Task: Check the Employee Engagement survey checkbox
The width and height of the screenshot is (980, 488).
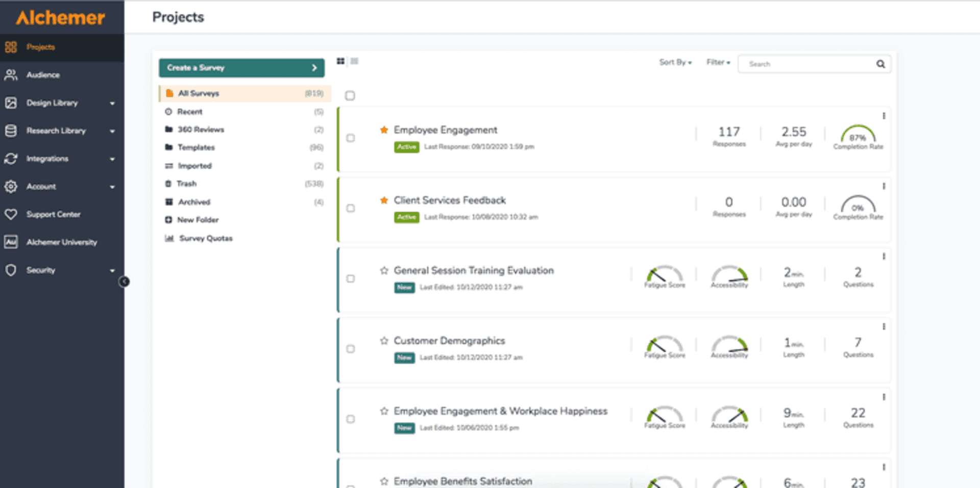Action: point(351,138)
